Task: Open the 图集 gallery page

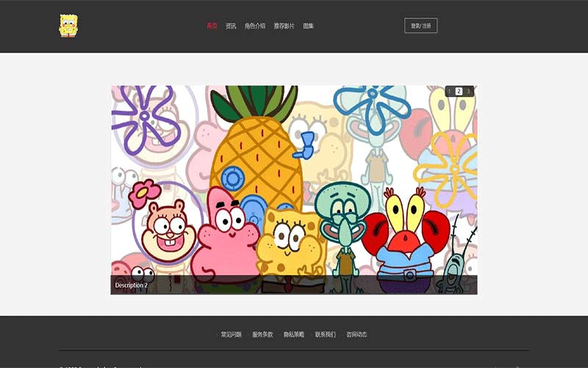Action: click(309, 26)
